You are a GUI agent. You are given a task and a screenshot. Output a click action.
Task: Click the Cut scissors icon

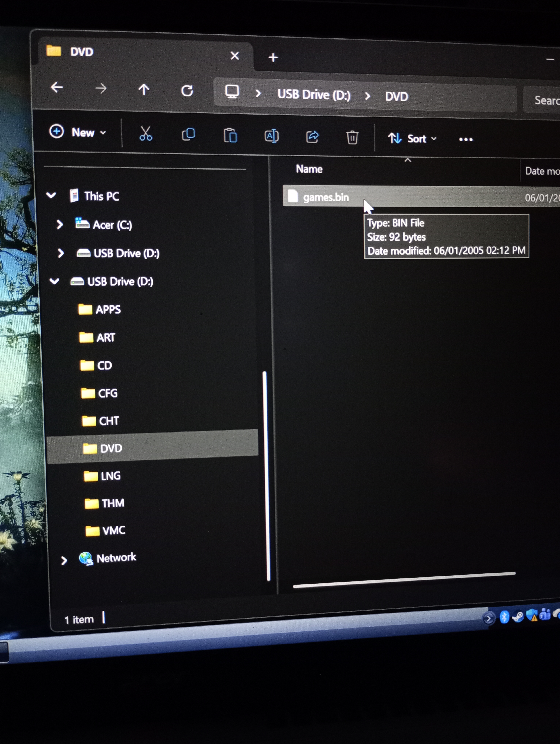145,133
